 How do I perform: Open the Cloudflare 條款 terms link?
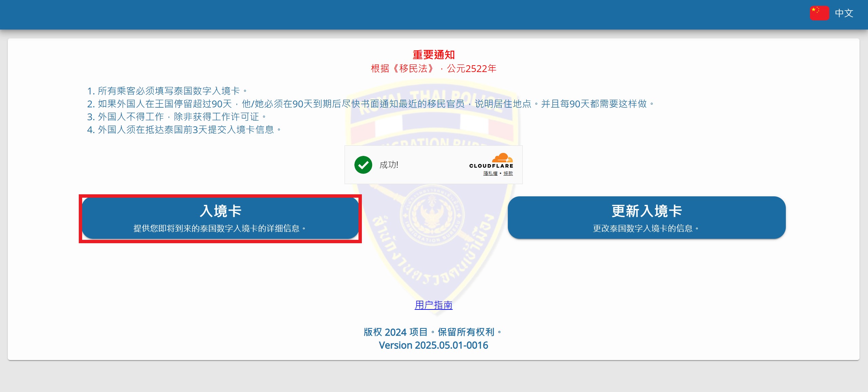coord(508,173)
